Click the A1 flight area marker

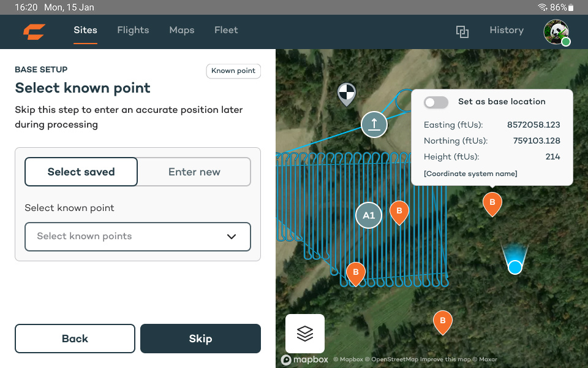[369, 215]
